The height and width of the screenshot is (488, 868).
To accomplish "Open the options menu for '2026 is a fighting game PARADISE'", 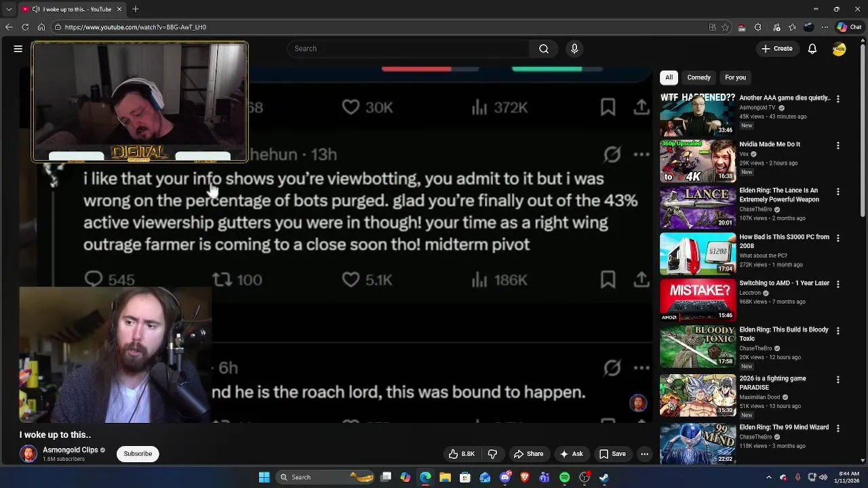I will 838,380.
